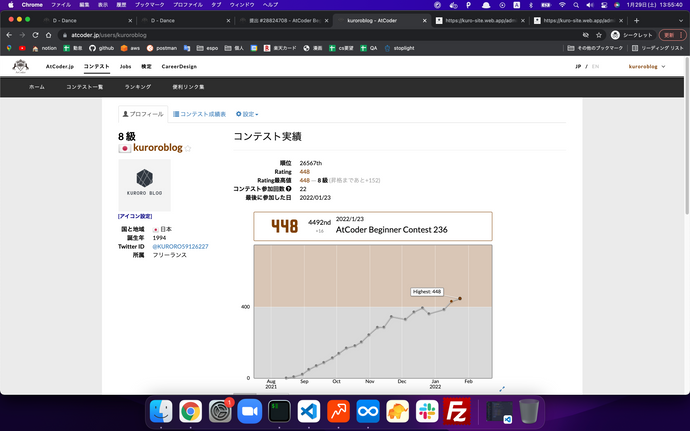Click the Incognito (シークレット) indicator
This screenshot has width=690, height=431.
pos(631,35)
